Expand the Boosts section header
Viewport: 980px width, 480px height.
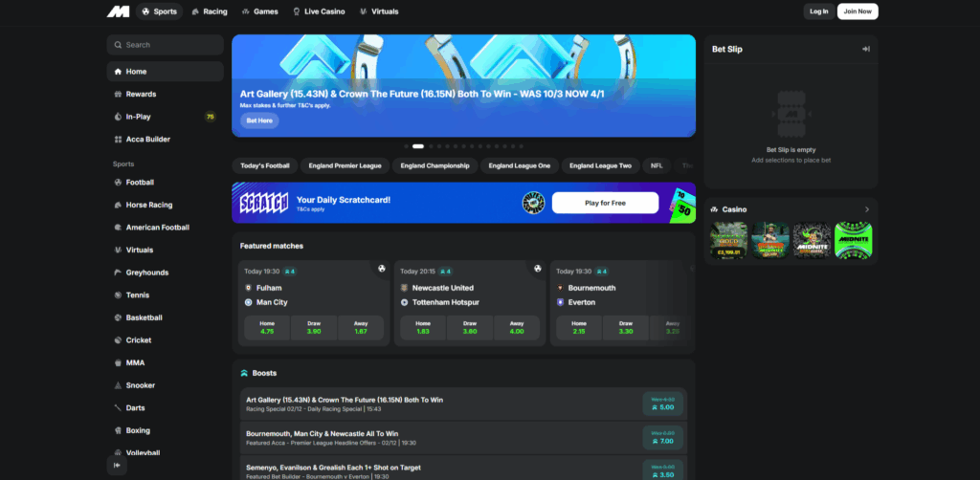258,373
